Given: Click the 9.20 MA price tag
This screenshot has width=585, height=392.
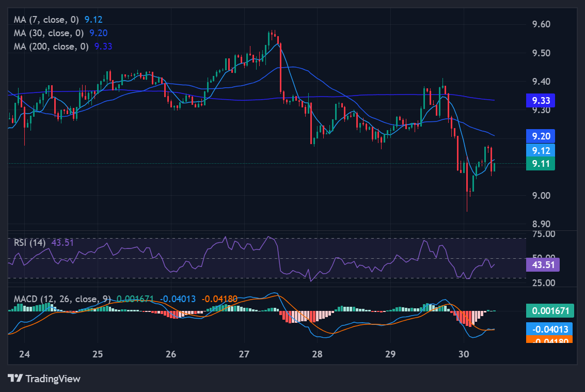Looking at the screenshot, I should (540, 136).
